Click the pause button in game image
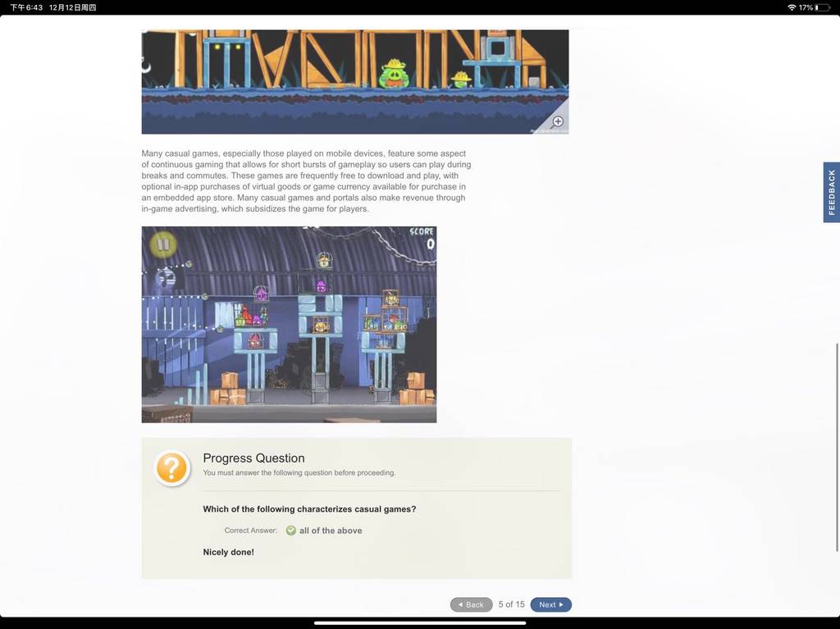Screen dimensions: 840x629 pos(163,245)
